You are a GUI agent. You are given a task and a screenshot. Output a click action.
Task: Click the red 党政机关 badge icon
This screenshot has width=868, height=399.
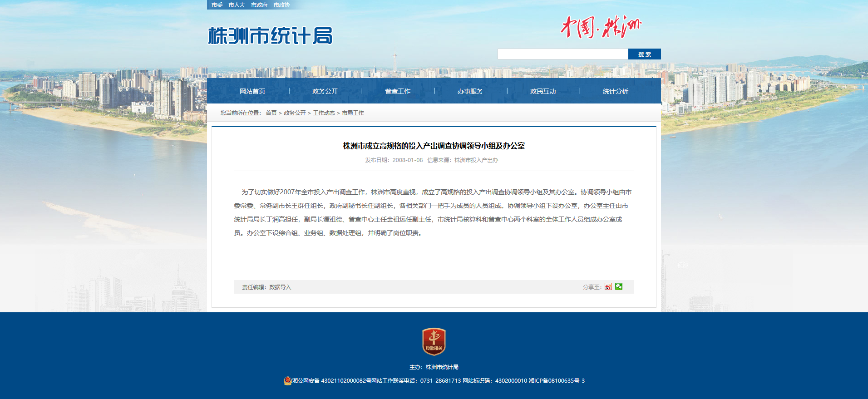[x=434, y=341]
